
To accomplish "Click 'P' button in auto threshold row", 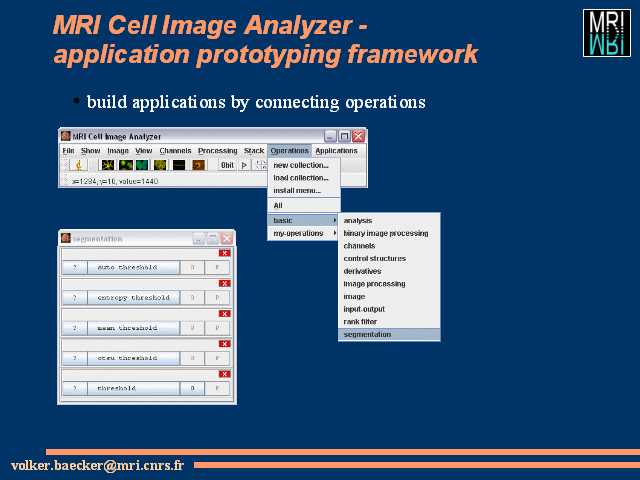I will [x=217, y=267].
